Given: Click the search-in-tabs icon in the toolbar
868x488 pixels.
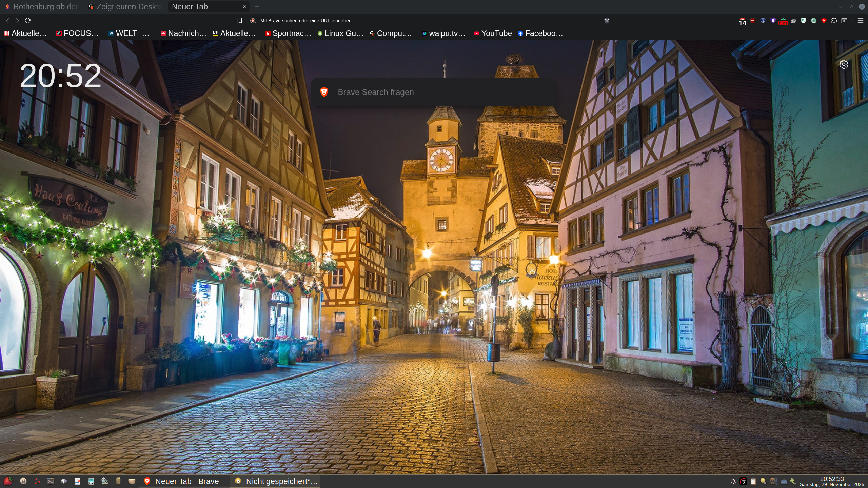Looking at the screenshot, I should 844,21.
